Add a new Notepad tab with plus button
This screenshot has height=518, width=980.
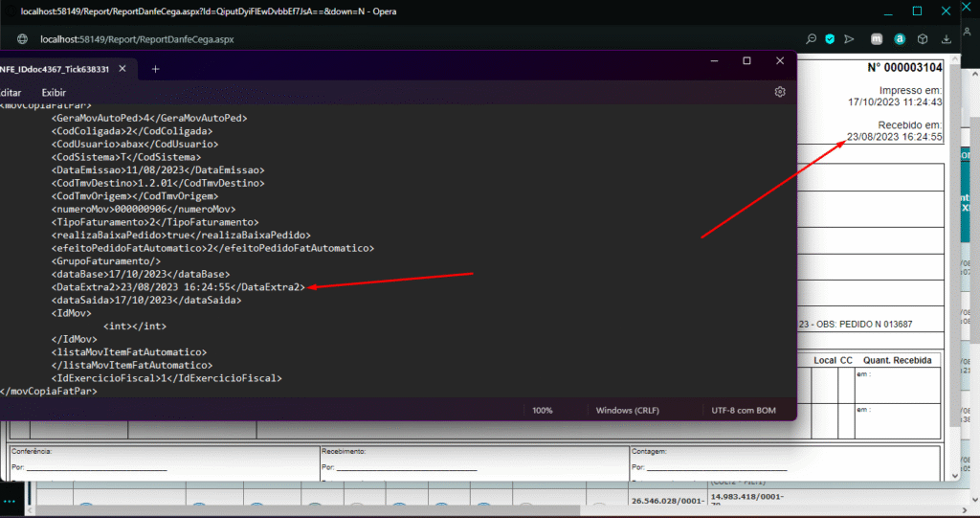(156, 69)
